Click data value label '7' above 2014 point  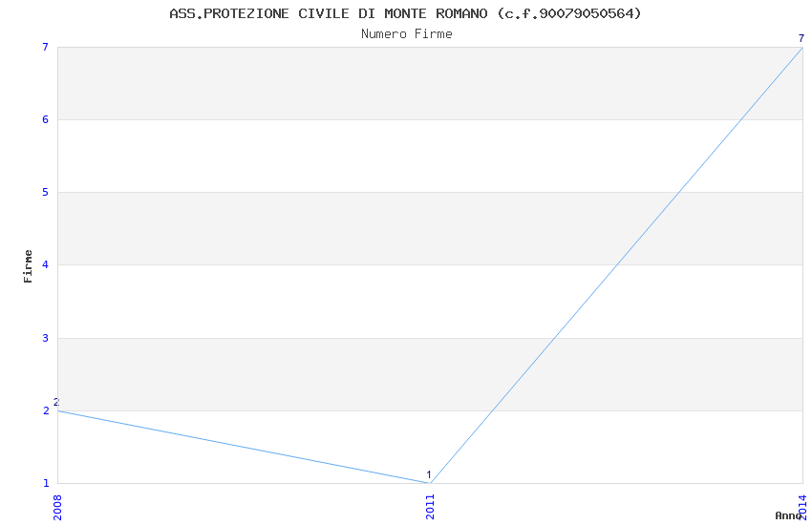click(801, 38)
